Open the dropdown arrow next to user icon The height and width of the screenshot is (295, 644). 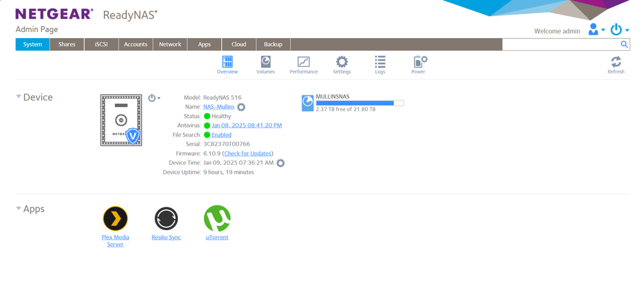pyautogui.click(x=603, y=30)
